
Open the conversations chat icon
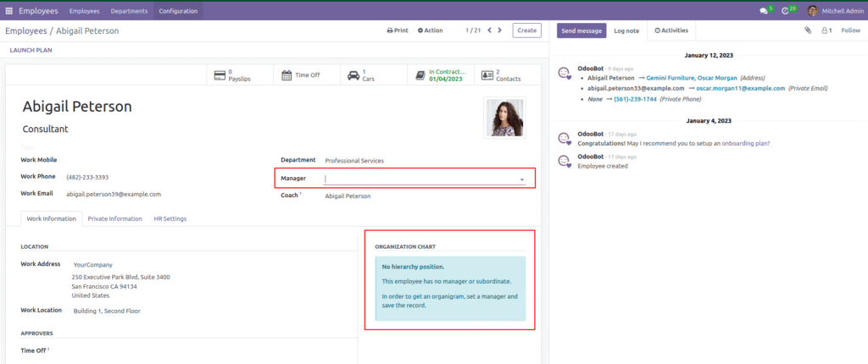[x=764, y=11]
